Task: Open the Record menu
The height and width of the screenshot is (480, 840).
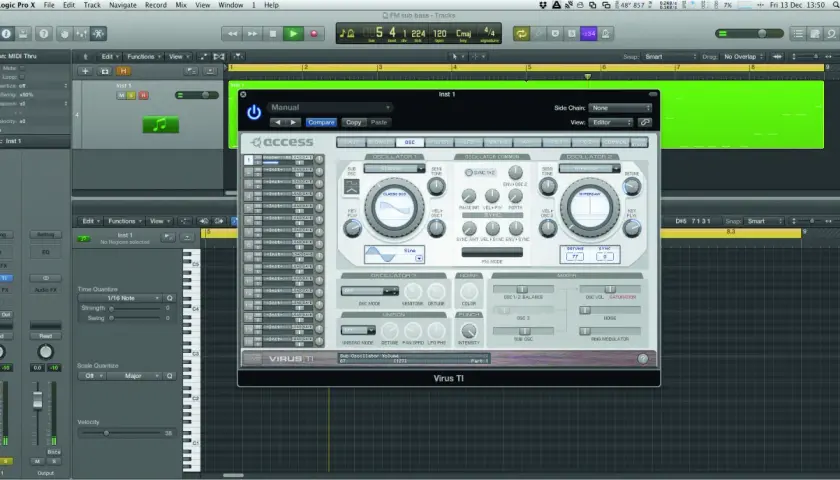Action: tap(156, 5)
